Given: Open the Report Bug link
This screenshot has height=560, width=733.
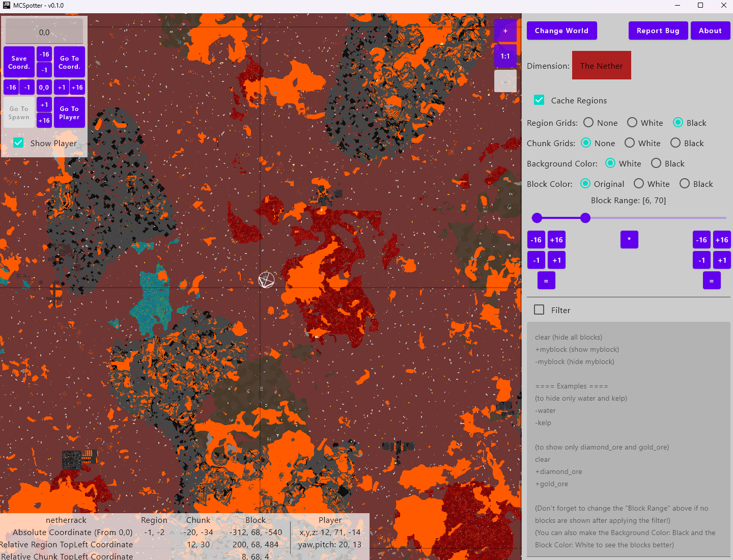Looking at the screenshot, I should 658,31.
